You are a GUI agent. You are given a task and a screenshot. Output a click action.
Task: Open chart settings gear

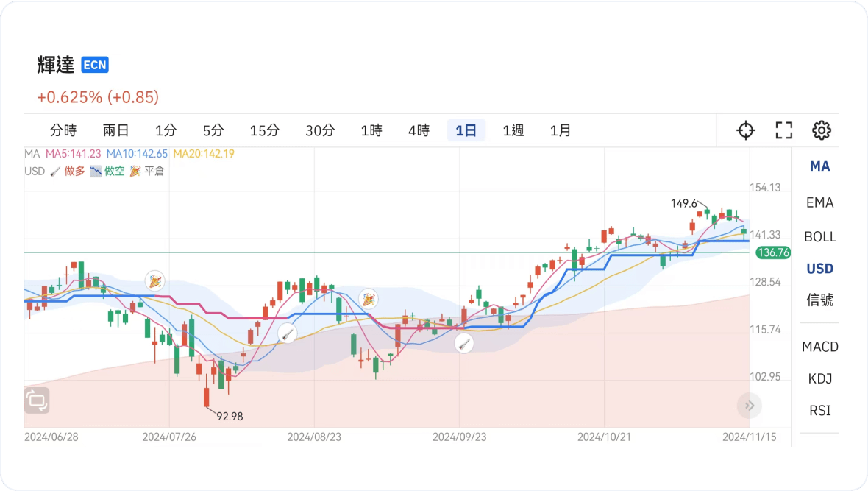[x=821, y=130]
